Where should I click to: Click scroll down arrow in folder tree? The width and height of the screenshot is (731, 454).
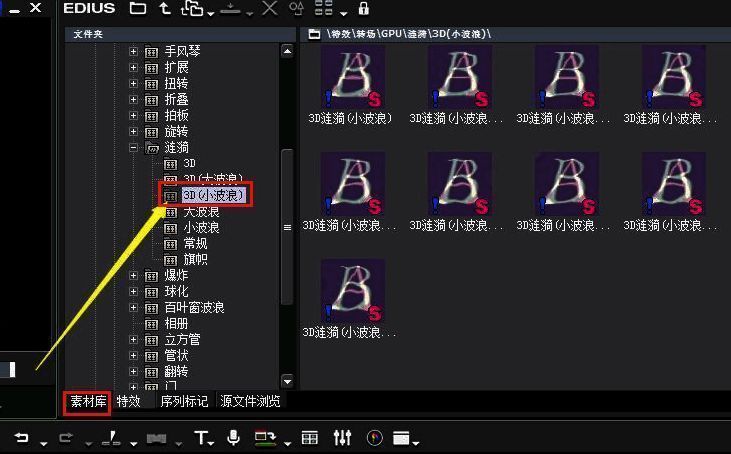(288, 381)
